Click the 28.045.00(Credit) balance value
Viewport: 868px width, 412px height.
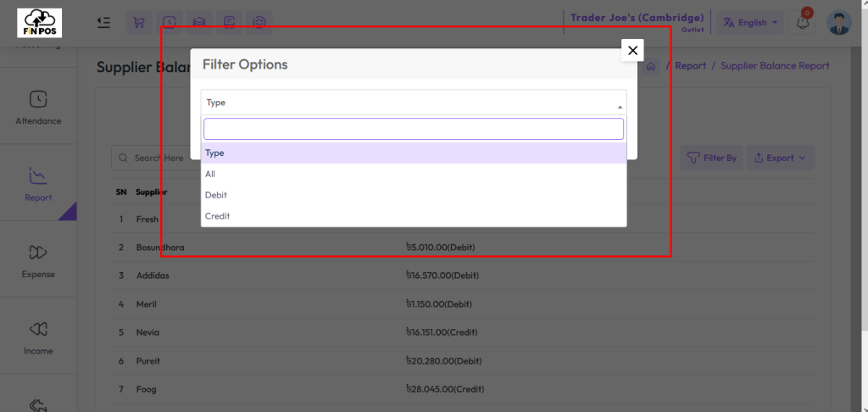pyautogui.click(x=444, y=389)
